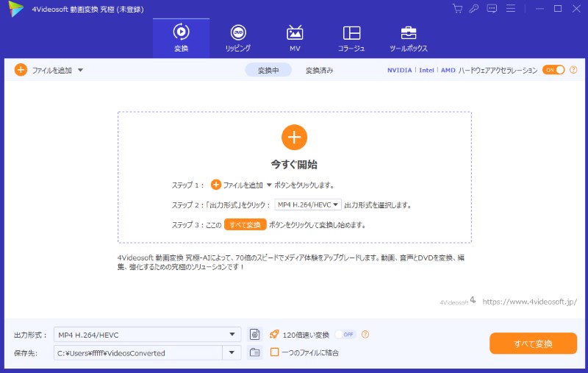588x373 pixels.
Task: Click the large orange plus in drop area
Action: pyautogui.click(x=295, y=138)
